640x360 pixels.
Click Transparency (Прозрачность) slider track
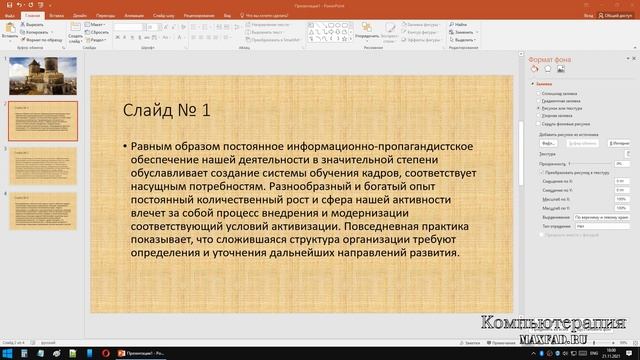(x=590, y=164)
